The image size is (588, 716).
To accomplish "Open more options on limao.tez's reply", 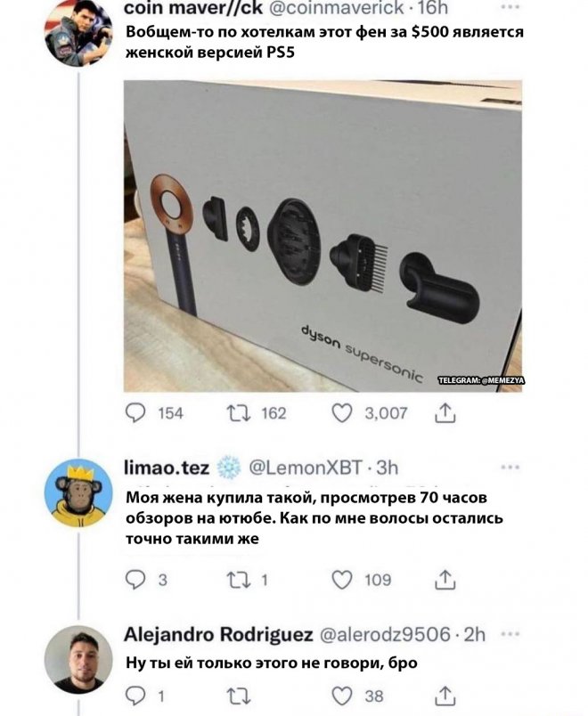I will 509,466.
